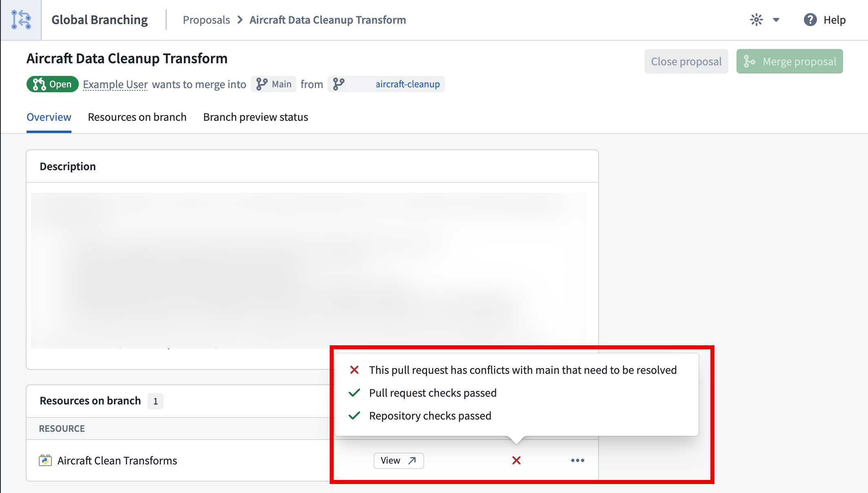This screenshot has width=868, height=493.
Task: Open the theme dropdown arrow
Action: click(x=776, y=20)
